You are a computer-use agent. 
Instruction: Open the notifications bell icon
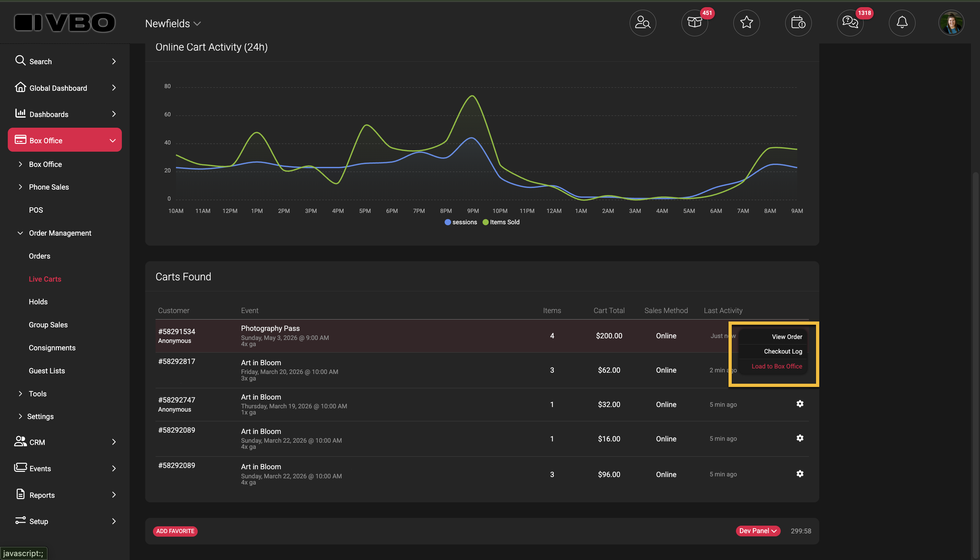(902, 23)
